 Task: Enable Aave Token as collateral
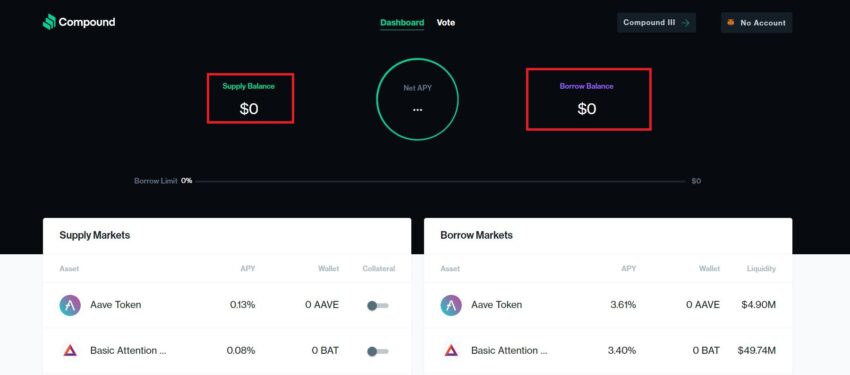378,306
